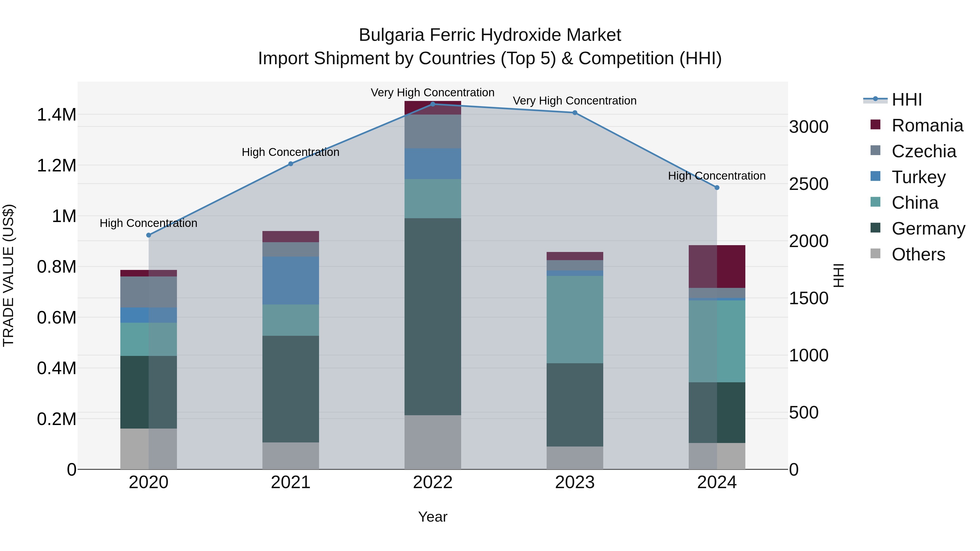This screenshot has height=551, width=980.
Task: Click the 0.6M left axis tick label
Action: pos(56,318)
